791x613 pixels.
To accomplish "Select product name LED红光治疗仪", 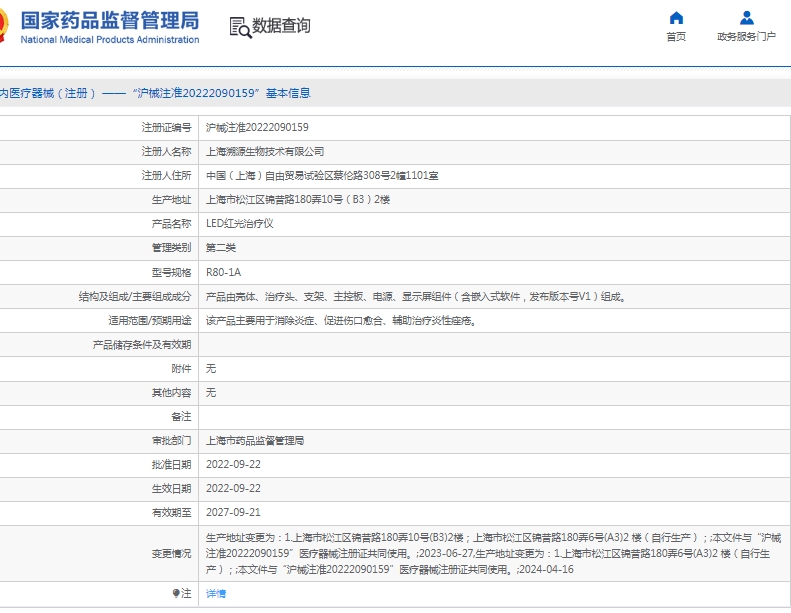I will (x=240, y=224).
